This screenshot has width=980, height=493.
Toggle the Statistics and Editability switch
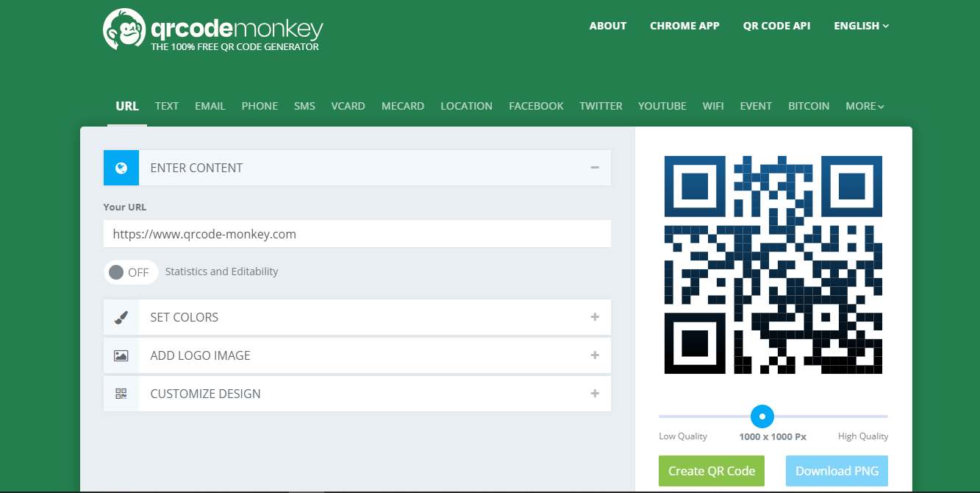pos(131,272)
